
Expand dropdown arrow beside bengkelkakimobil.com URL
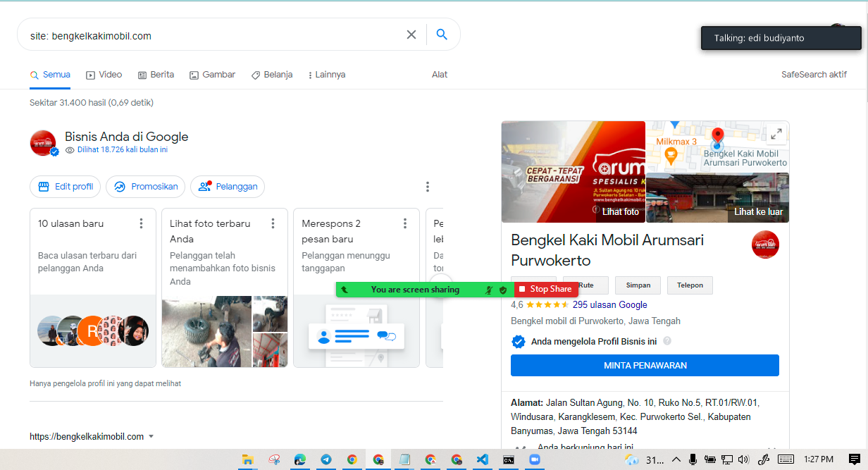point(151,437)
